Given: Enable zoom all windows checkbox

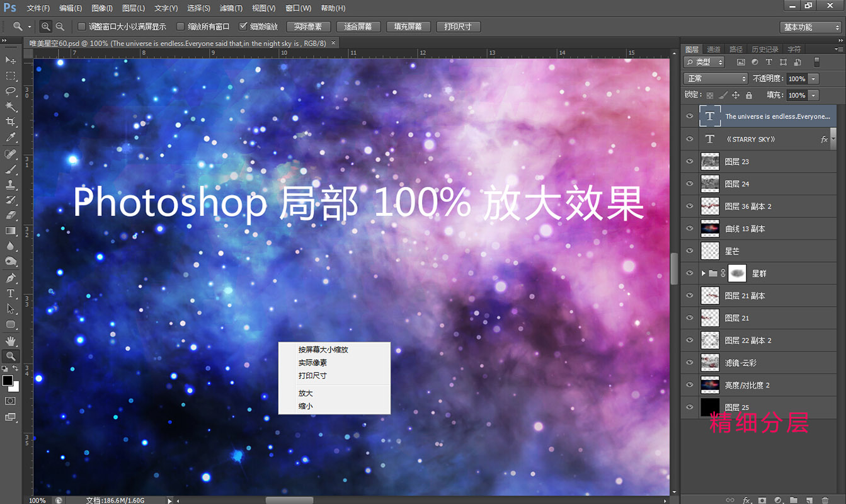Looking at the screenshot, I should coord(181,26).
